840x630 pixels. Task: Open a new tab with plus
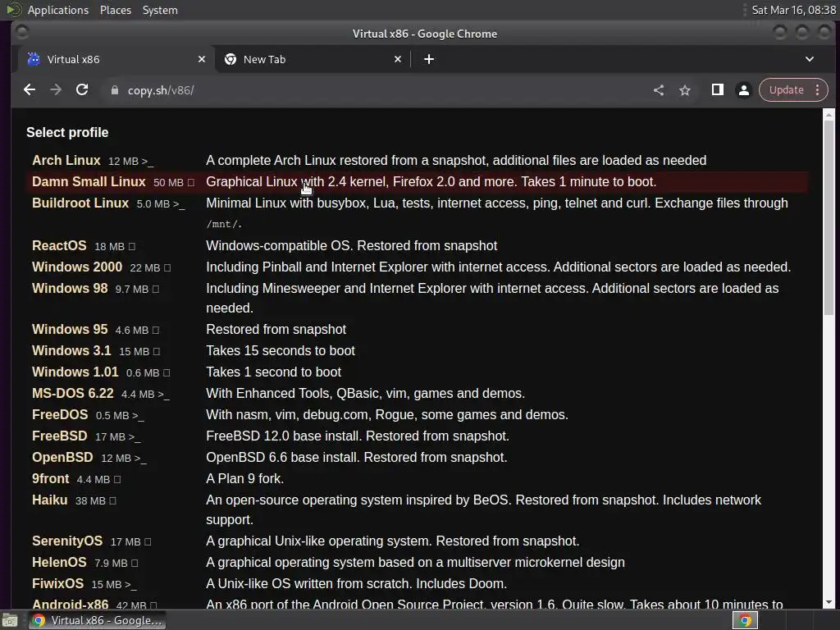click(428, 59)
